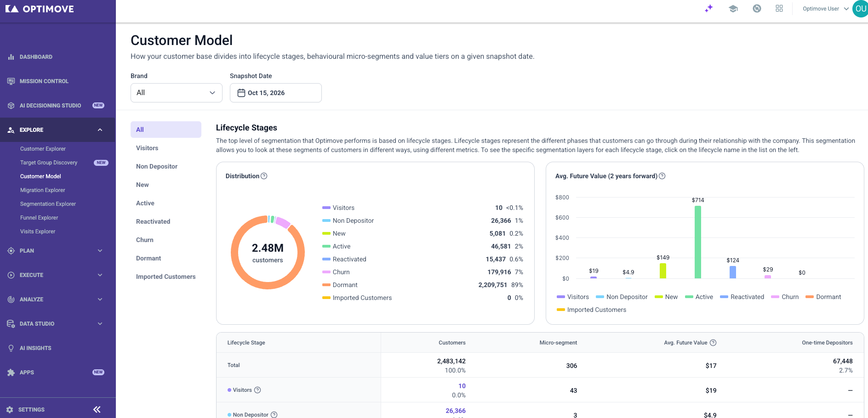Toggle Active series in chart legend
This screenshot has width=868, height=418.
click(699, 297)
